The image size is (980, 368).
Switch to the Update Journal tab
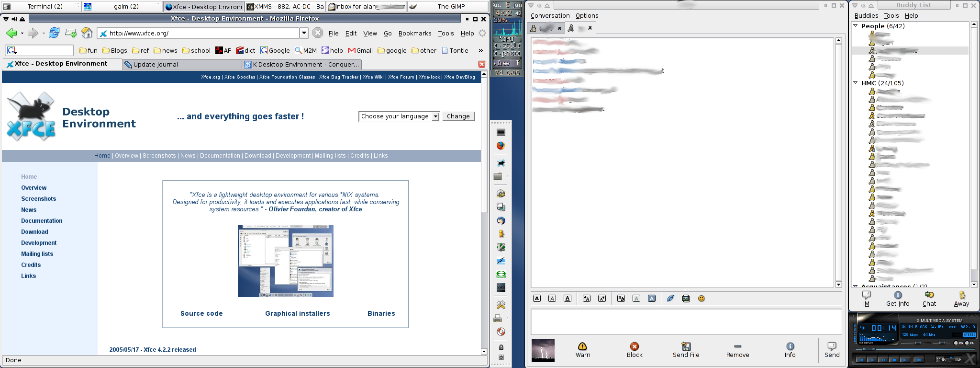[x=156, y=65]
